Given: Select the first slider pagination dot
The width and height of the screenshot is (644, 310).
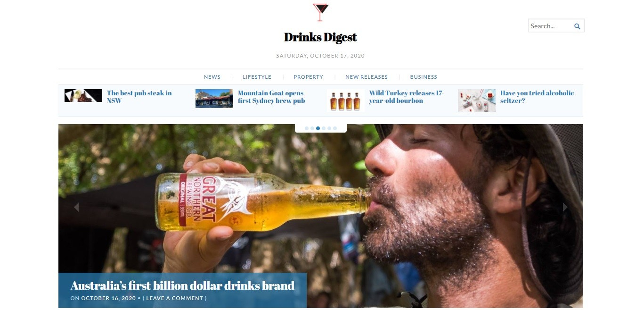Looking at the screenshot, I should click(x=307, y=128).
